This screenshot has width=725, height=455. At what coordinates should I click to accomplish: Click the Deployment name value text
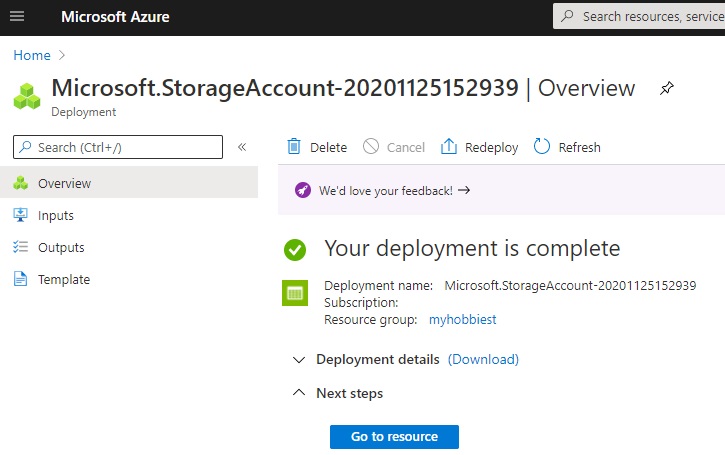click(x=570, y=285)
